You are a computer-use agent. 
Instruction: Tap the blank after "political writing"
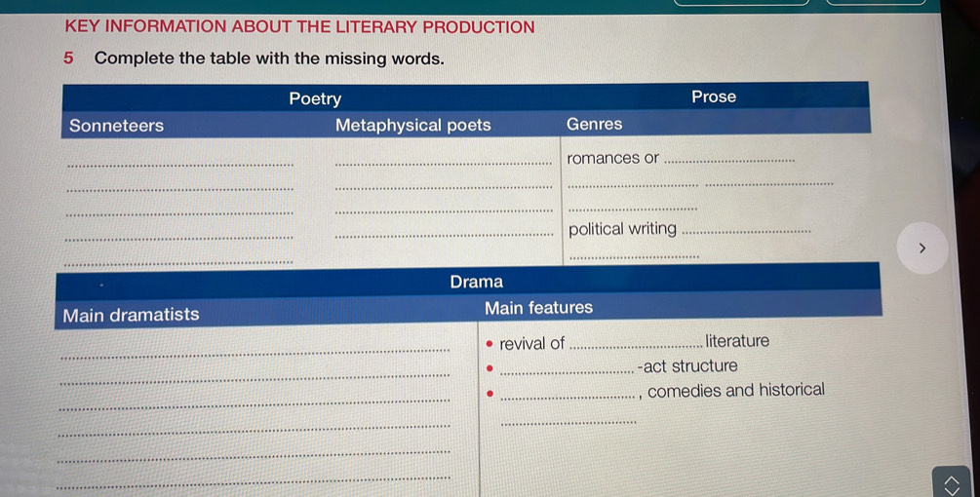[x=746, y=230]
